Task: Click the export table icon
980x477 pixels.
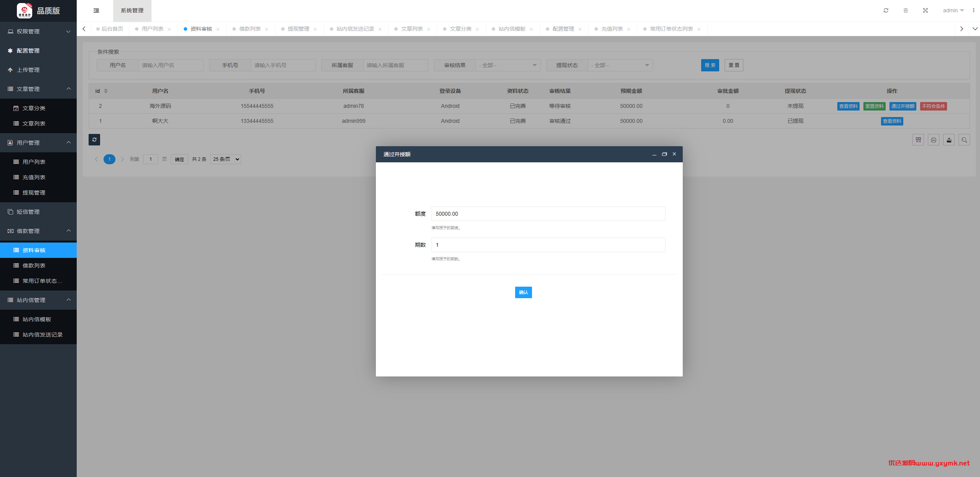Action: tap(949, 140)
